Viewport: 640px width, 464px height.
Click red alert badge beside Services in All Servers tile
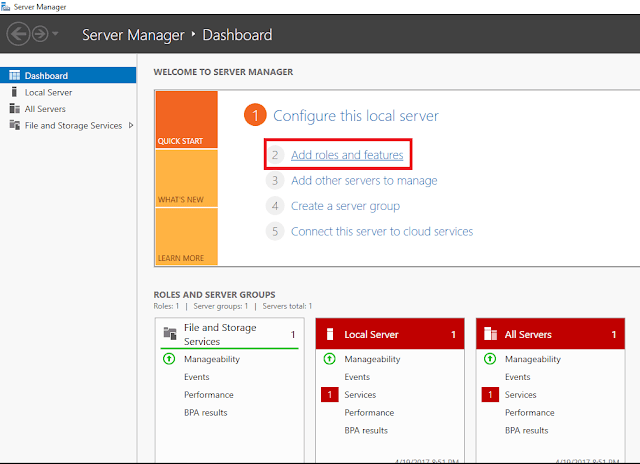490,395
